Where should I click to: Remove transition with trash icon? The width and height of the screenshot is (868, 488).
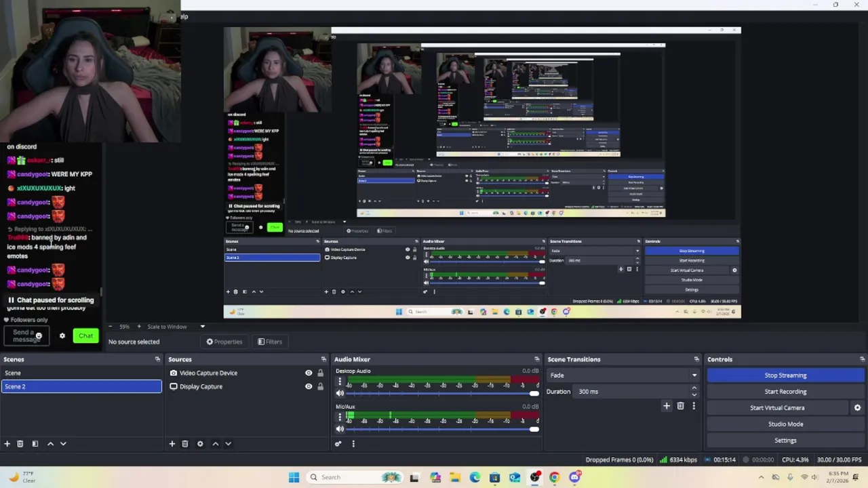[680, 406]
